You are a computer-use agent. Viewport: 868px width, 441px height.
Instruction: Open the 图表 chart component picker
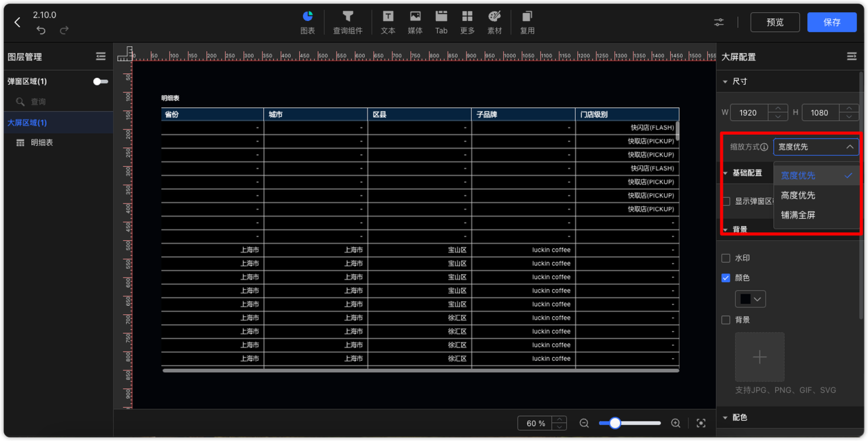(x=307, y=22)
